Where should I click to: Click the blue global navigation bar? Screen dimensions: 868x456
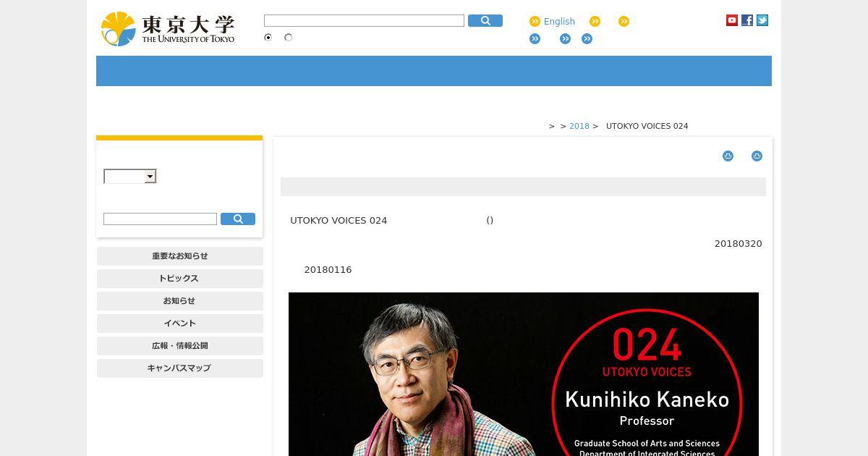click(434, 71)
